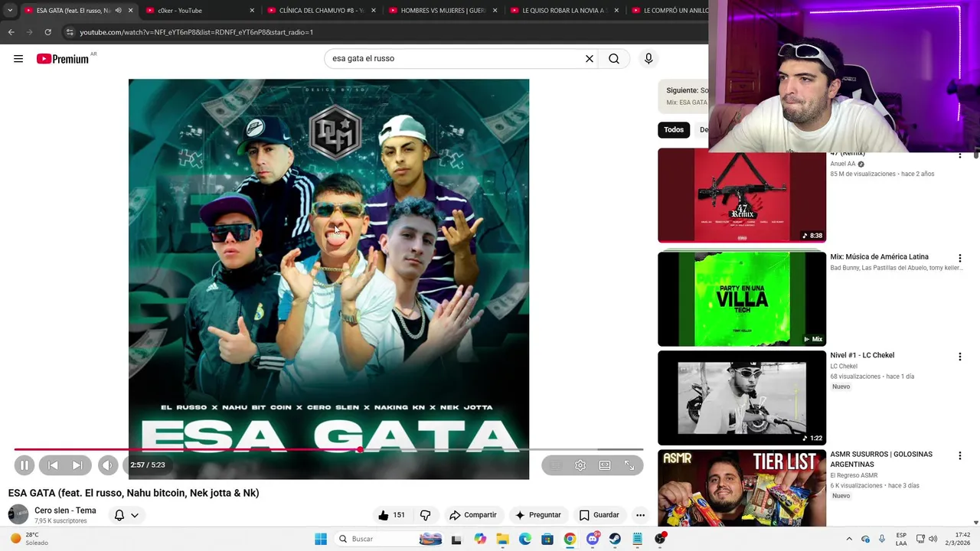Clear the search box with X
The width and height of the screenshot is (980, 551).
(x=590, y=59)
